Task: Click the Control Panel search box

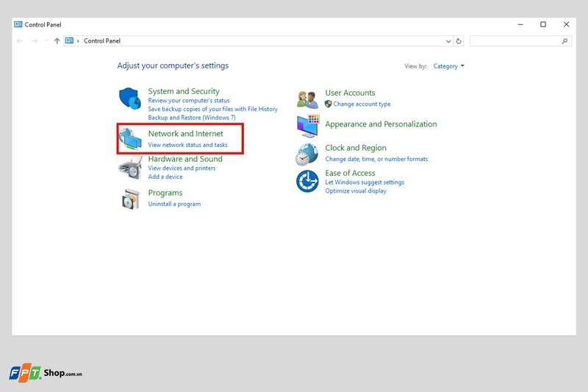Action: pos(520,41)
